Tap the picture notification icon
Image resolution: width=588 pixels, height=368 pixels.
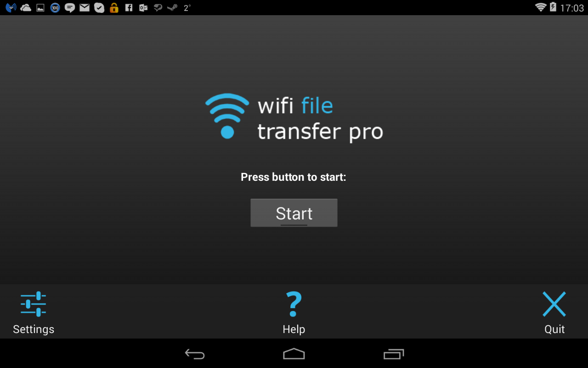(x=40, y=8)
